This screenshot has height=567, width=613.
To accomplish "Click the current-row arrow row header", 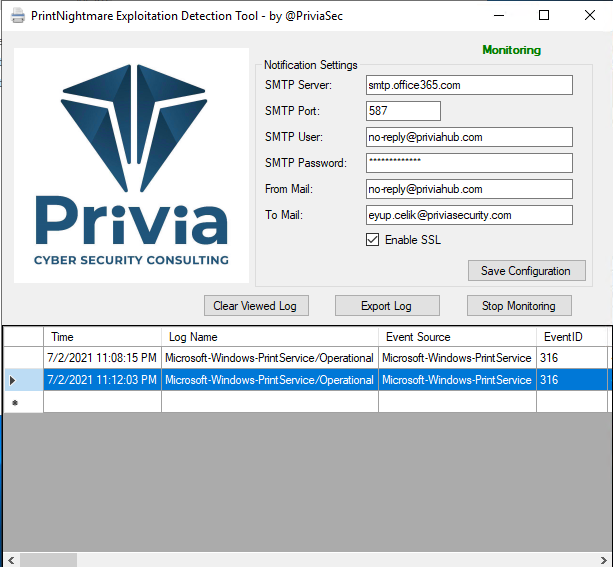I will tap(23, 380).
